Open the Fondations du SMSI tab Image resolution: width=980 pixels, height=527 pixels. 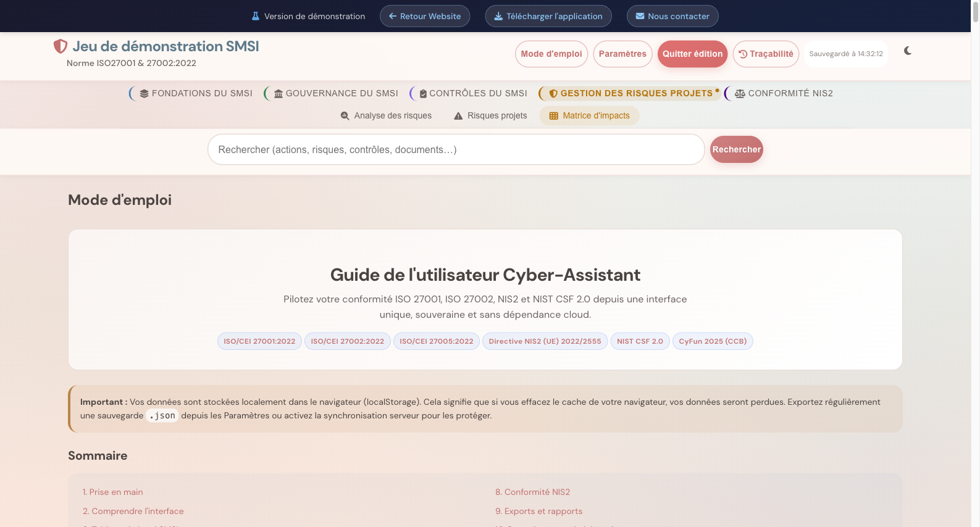[196, 93]
